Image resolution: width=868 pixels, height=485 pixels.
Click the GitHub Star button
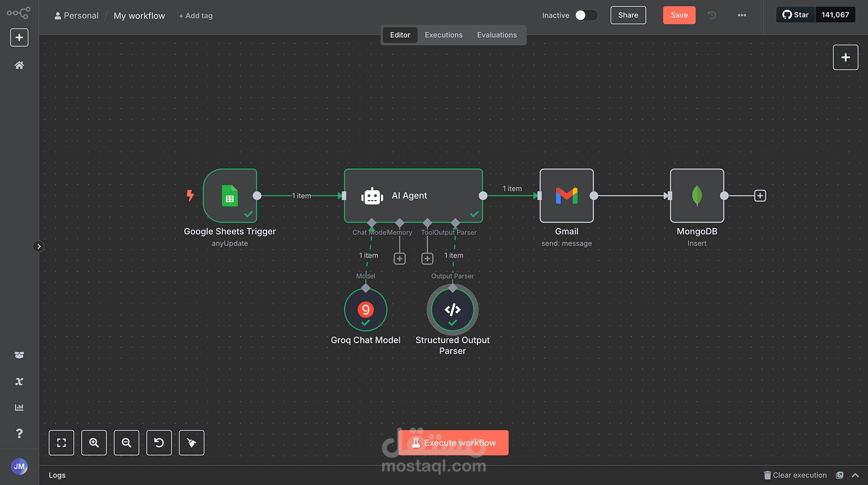point(795,15)
